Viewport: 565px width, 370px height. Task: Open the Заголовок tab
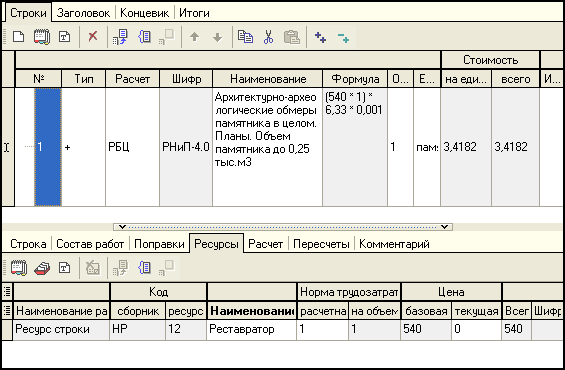[x=83, y=13]
